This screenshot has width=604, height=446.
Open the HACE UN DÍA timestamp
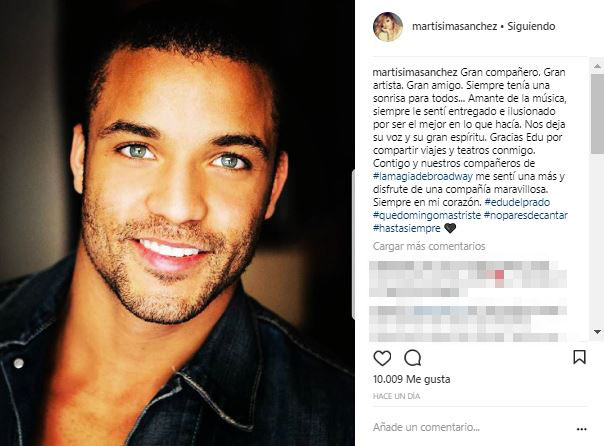coord(396,396)
